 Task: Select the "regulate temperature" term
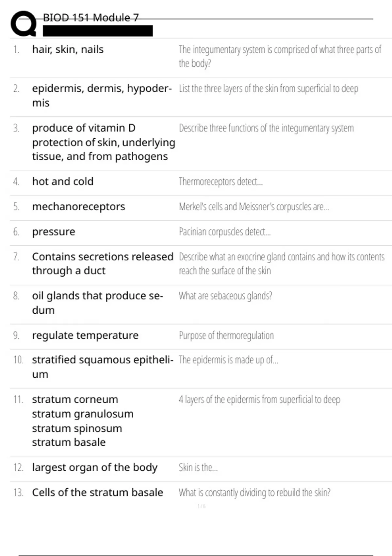tap(85, 335)
